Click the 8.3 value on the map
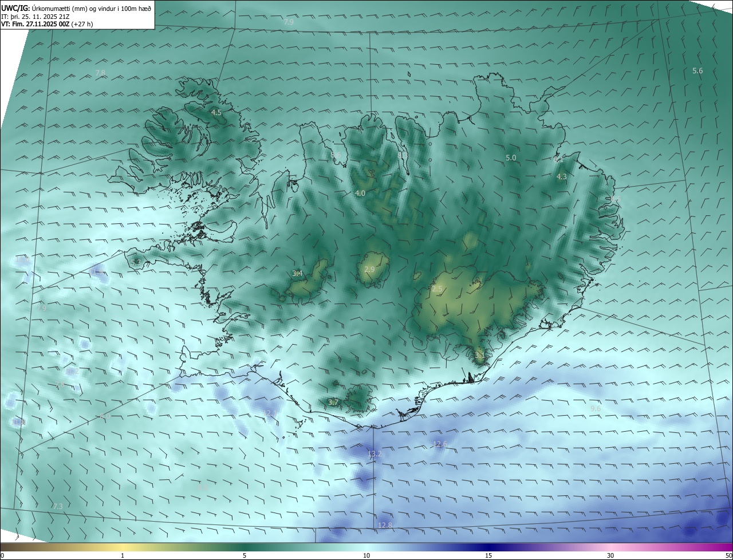This screenshot has width=733, height=560. click(x=403, y=155)
